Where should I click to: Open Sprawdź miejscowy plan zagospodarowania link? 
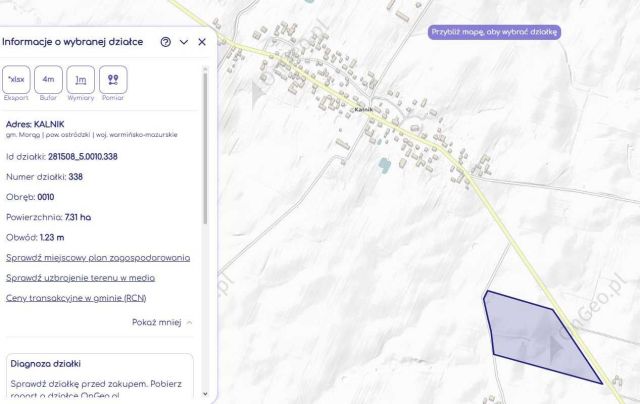coord(98,258)
